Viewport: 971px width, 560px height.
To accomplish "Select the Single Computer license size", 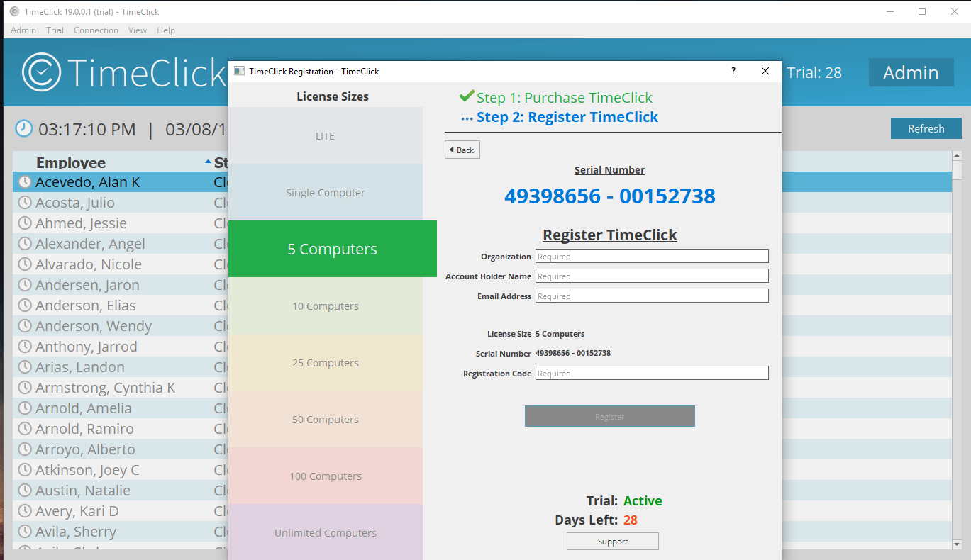I will click(326, 193).
